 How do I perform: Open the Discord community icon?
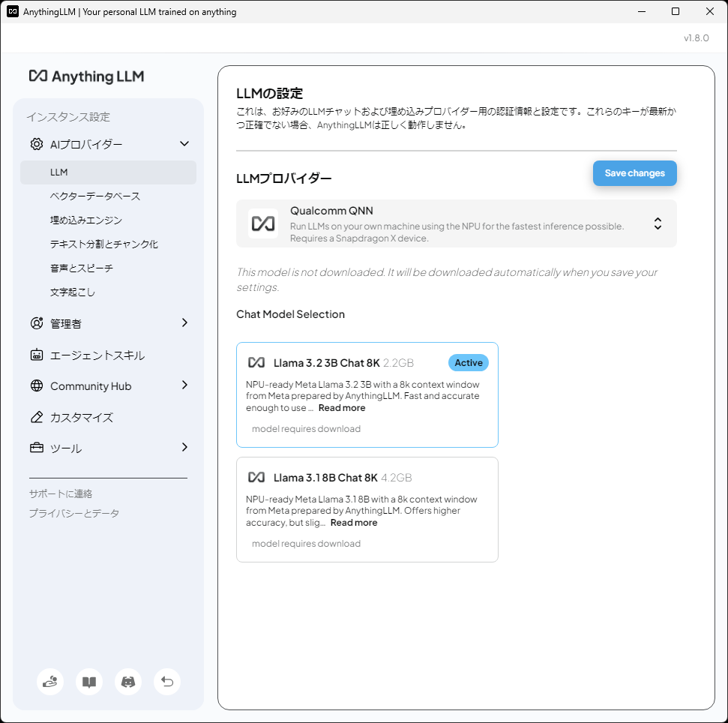127,682
